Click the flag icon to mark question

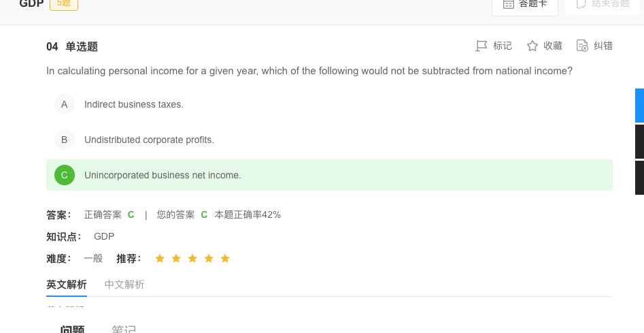(481, 46)
